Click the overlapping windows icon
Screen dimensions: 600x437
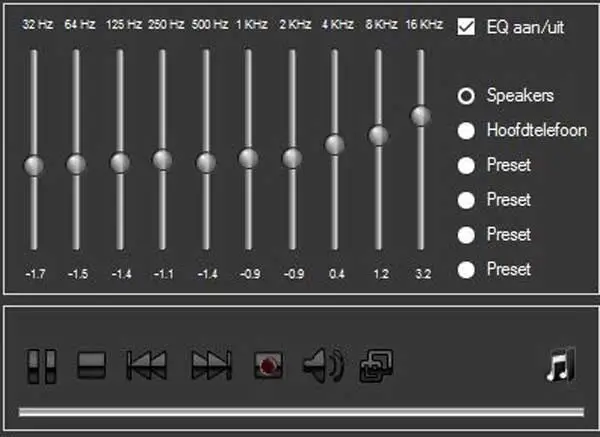tap(377, 365)
